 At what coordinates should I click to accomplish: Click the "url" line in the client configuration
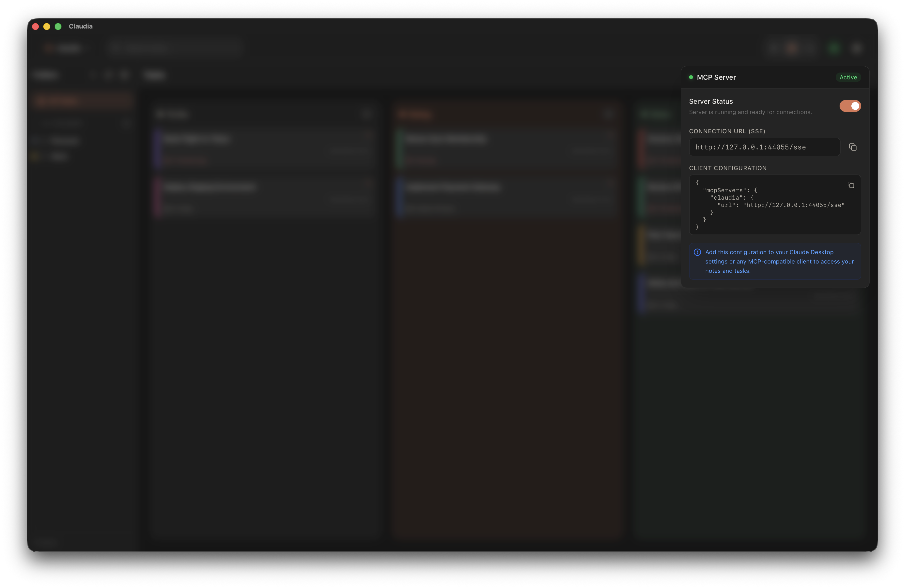pyautogui.click(x=780, y=205)
